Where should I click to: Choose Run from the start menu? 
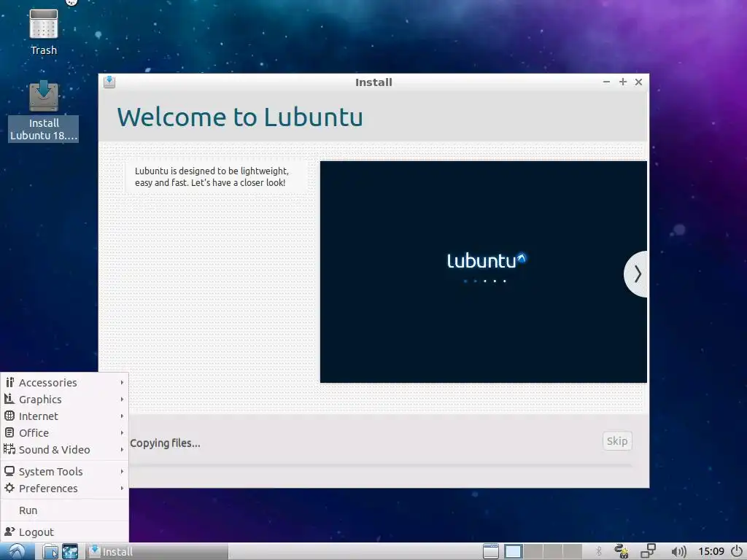[x=65, y=510]
